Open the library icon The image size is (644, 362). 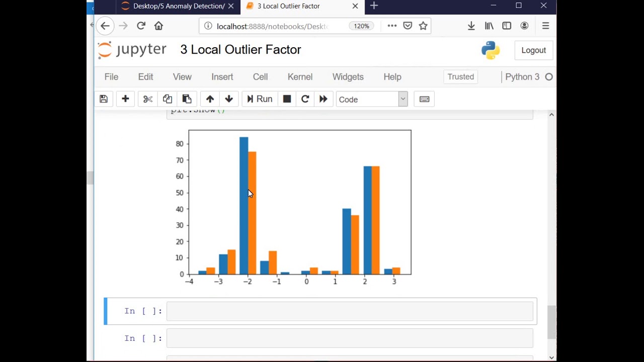click(x=489, y=26)
